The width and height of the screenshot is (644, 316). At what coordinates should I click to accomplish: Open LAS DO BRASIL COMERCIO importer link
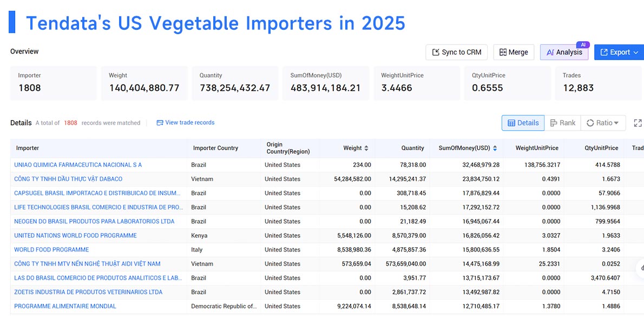[x=98, y=278]
